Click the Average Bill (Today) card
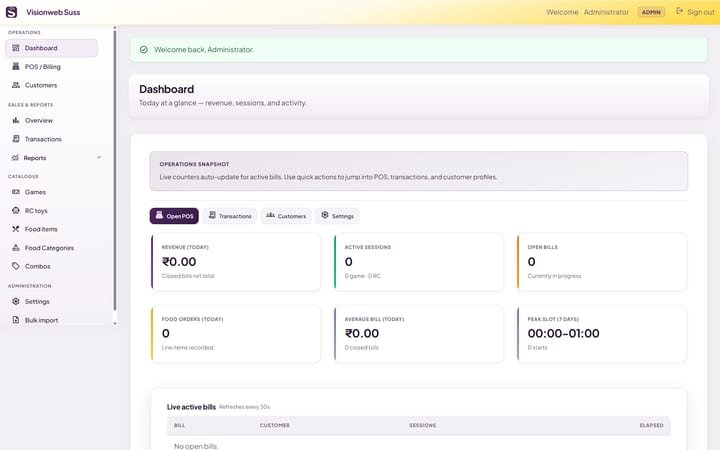This screenshot has width=720, height=450. pos(419,334)
